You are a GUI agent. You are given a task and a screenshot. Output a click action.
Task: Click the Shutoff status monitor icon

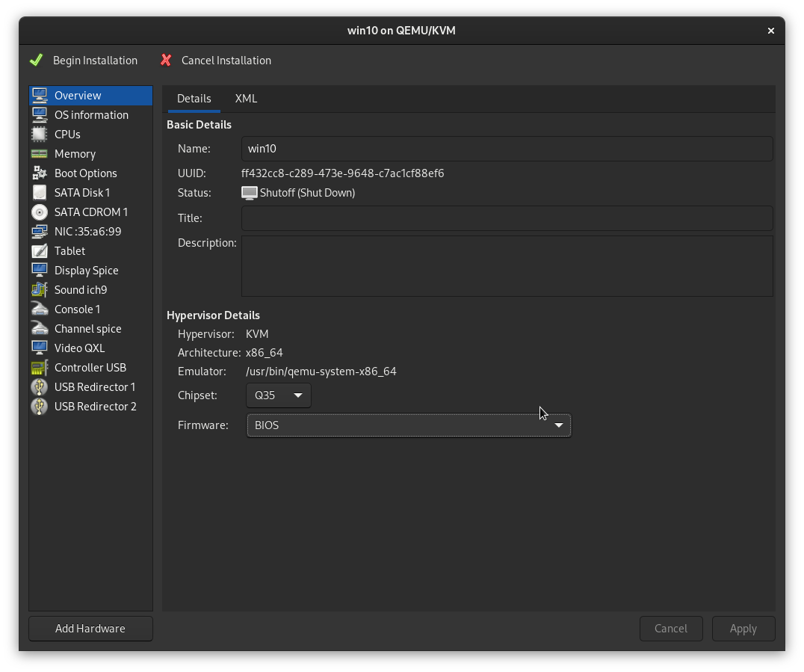point(250,194)
